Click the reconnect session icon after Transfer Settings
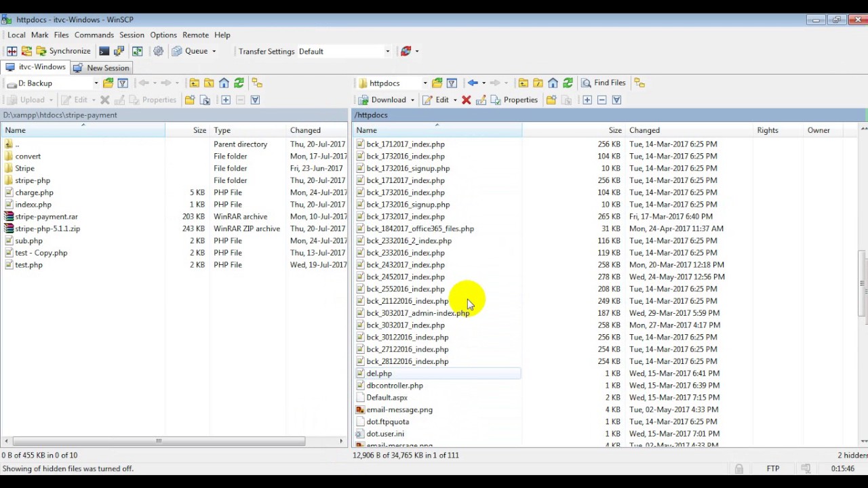868x488 pixels. [x=406, y=51]
